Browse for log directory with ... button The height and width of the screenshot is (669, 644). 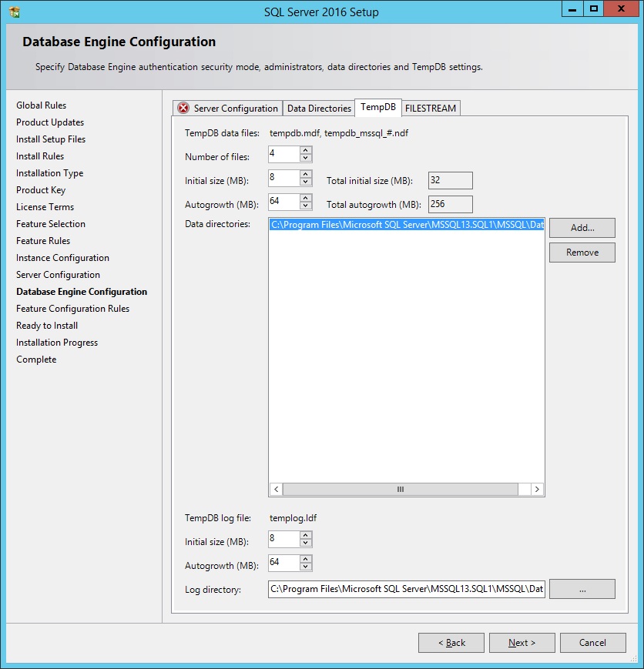tap(582, 589)
